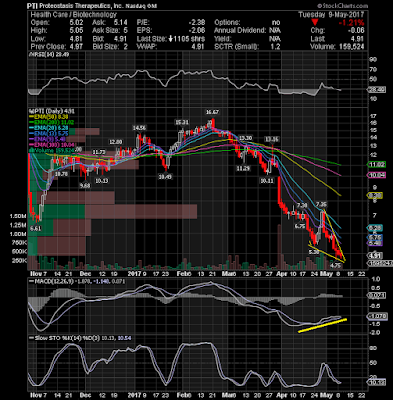Image resolution: width=393 pixels, height=400 pixels.
Task: Click the red down-triangle change indicator
Action: point(315,23)
